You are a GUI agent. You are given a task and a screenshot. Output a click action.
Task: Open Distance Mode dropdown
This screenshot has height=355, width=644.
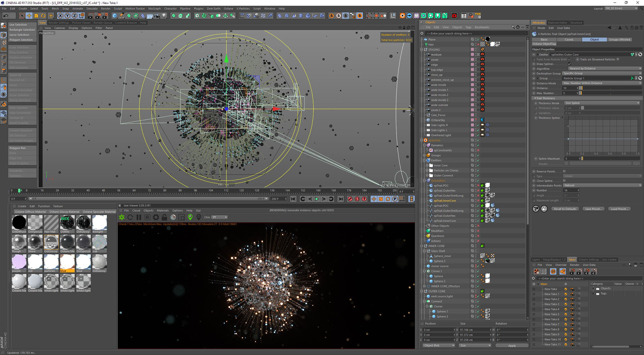[602, 83]
